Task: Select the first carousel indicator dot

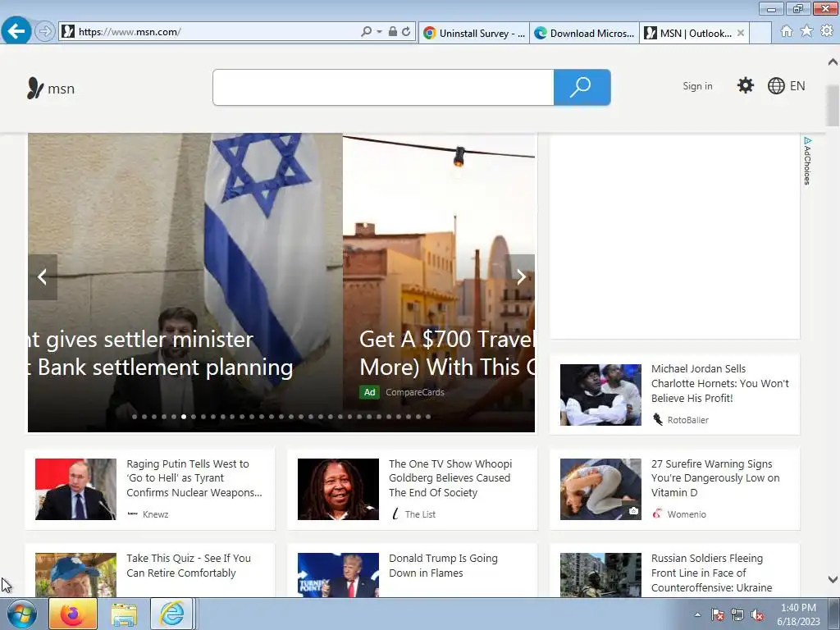Action: (135, 416)
